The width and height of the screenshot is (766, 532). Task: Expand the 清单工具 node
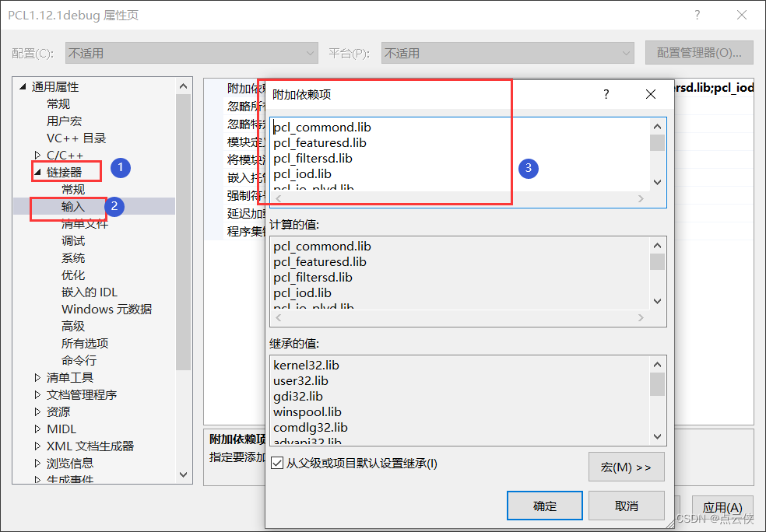37,377
